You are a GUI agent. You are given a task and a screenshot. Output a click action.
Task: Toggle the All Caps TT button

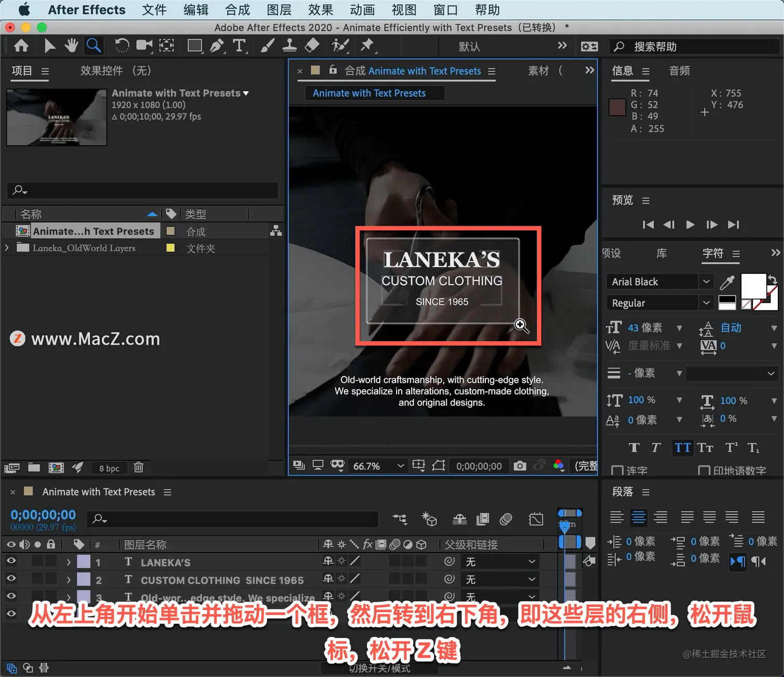(x=682, y=448)
